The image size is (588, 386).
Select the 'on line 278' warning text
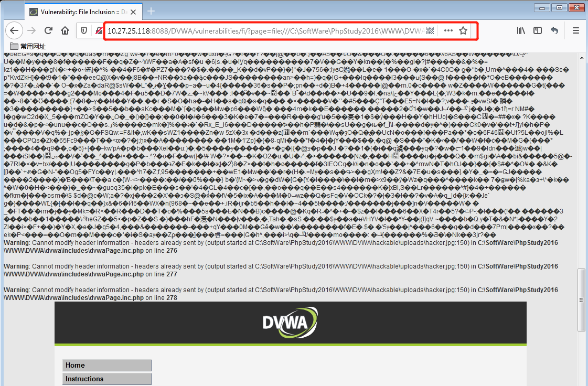point(161,298)
